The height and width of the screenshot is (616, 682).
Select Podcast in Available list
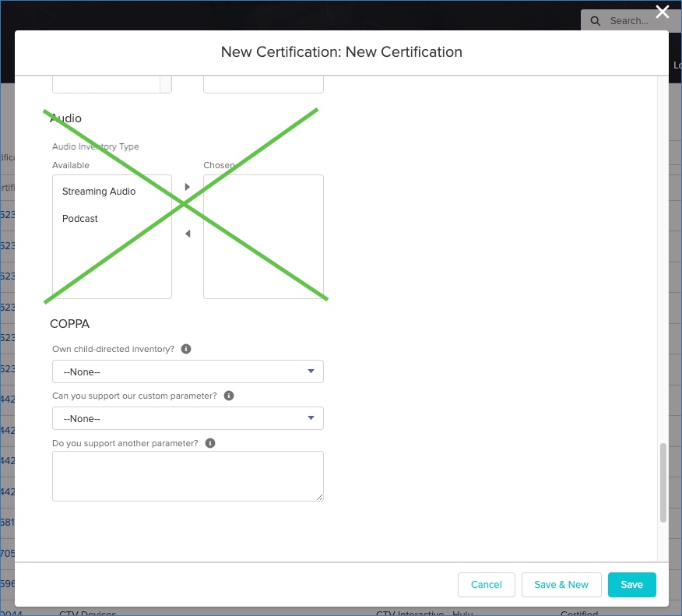(x=80, y=219)
